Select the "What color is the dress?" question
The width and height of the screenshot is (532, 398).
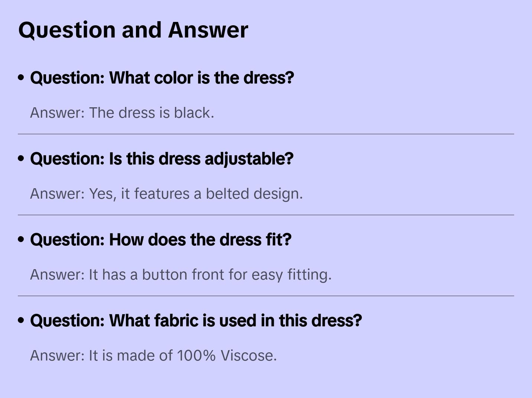coord(162,78)
